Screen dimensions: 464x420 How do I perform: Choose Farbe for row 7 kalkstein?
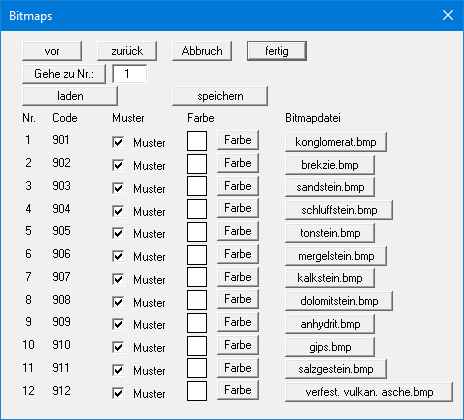click(238, 277)
